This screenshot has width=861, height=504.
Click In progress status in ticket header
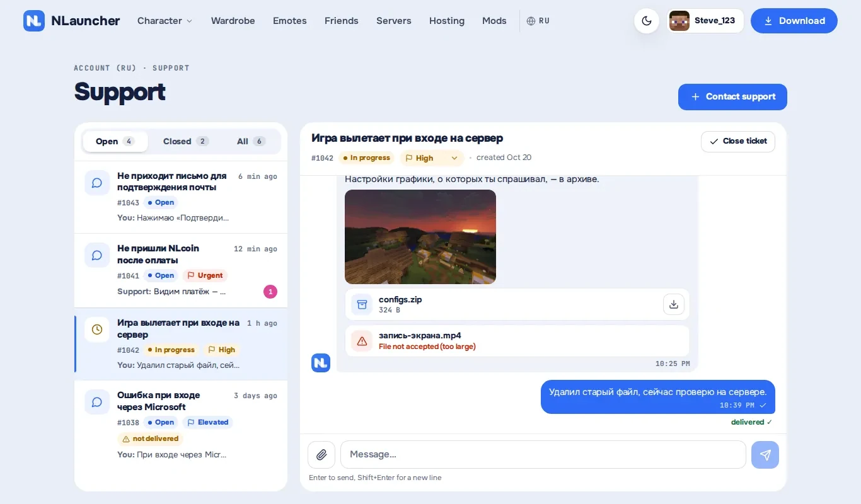366,157
